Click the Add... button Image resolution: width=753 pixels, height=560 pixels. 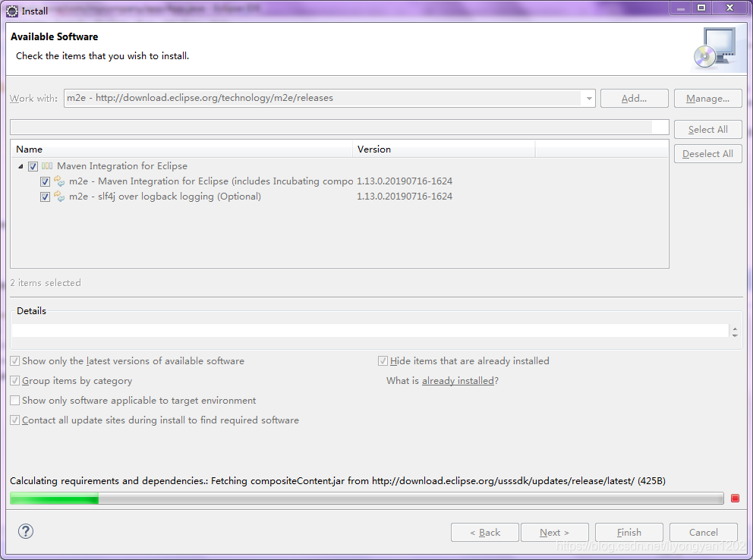pos(634,99)
